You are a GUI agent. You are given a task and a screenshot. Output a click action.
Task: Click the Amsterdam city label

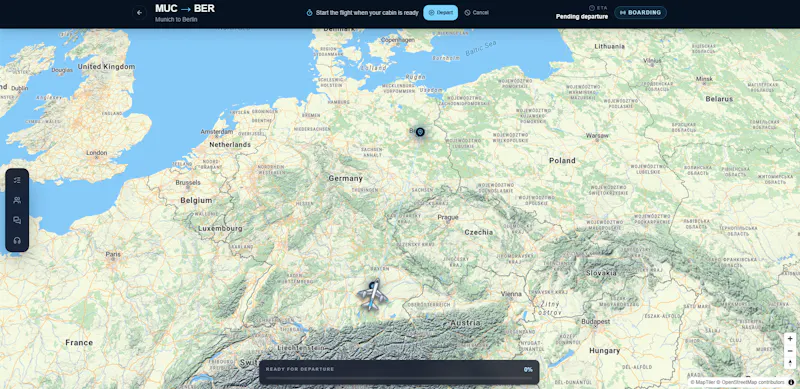click(217, 132)
